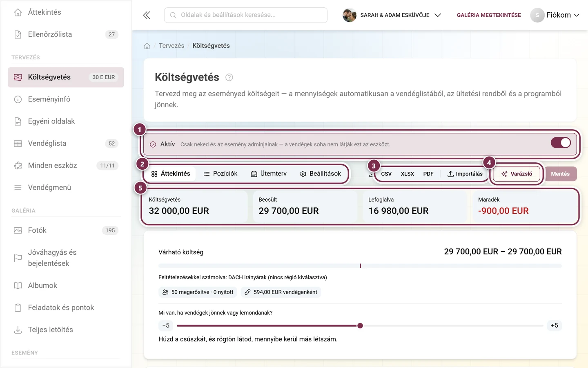
Task: Click the -5 guests slider label
Action: (x=166, y=325)
